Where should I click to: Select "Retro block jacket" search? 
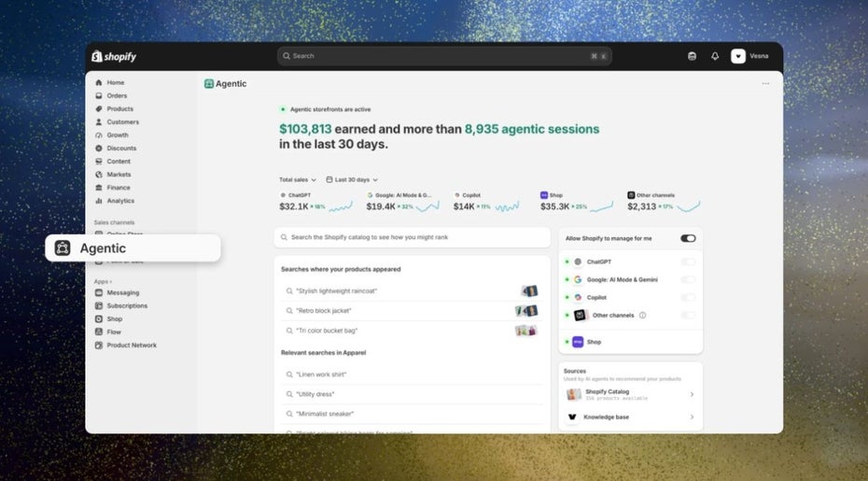coord(412,311)
